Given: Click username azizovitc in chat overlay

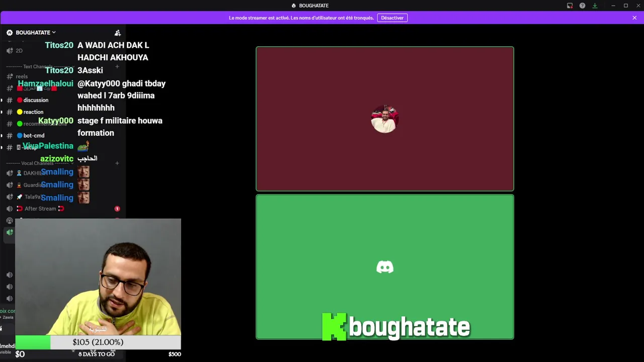Looking at the screenshot, I should 57,158.
